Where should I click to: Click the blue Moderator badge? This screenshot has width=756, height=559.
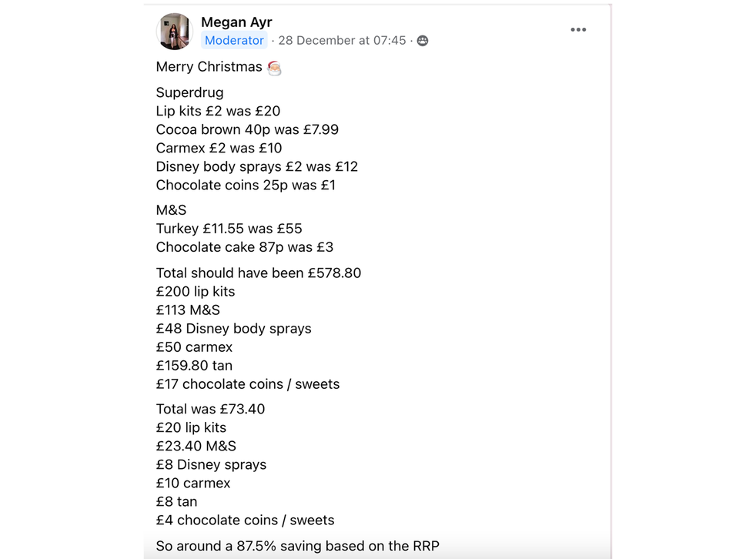[234, 41]
